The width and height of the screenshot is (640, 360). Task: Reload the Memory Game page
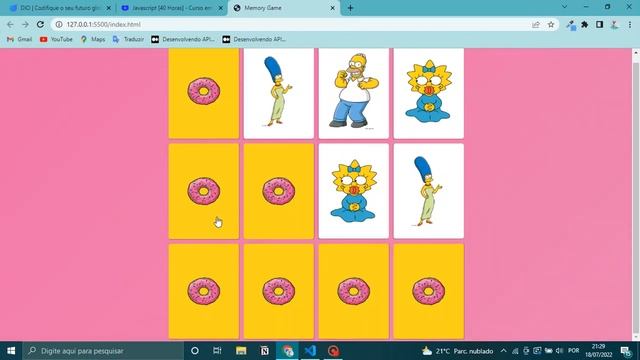click(40, 24)
